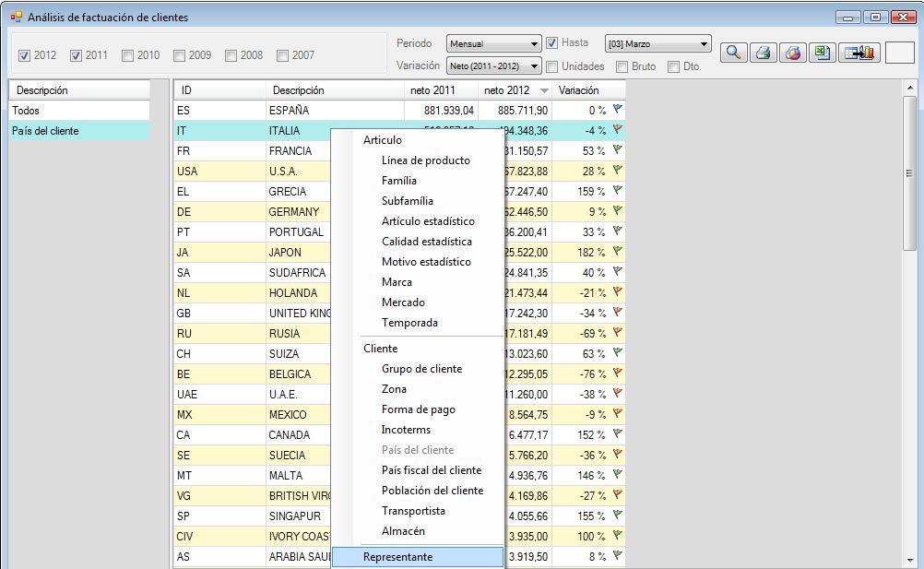
Task: Enable the 2010 year checkbox
Action: (x=128, y=55)
